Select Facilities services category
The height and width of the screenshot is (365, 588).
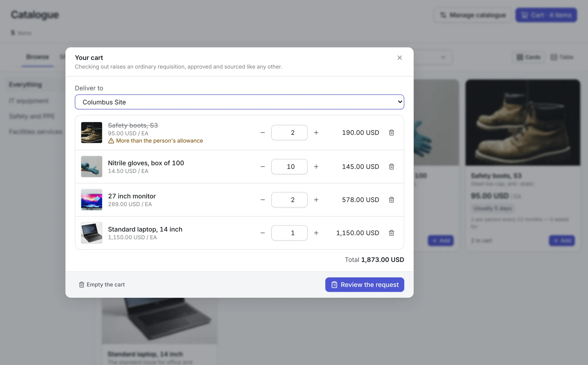click(35, 132)
